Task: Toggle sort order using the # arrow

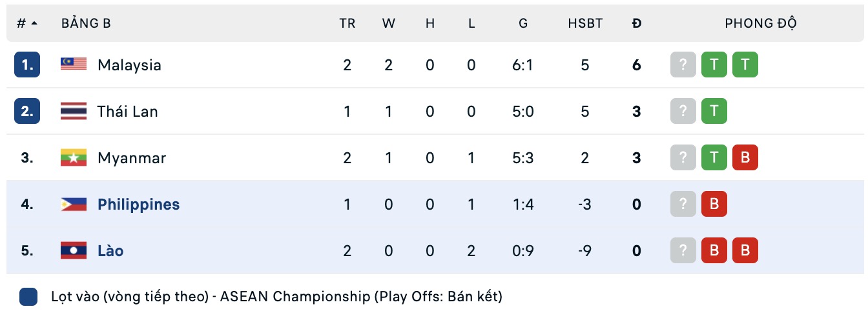Action: 34,23
